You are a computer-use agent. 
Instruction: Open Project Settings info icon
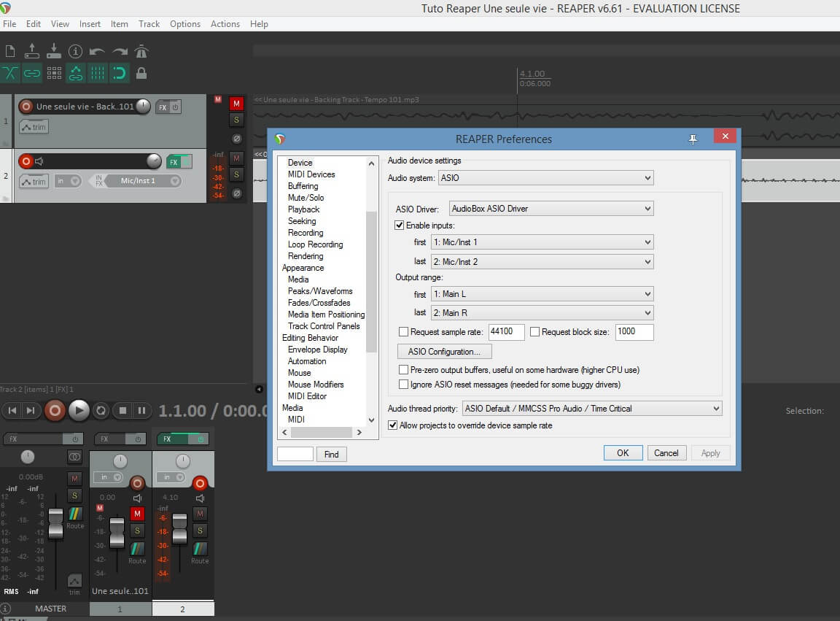coord(76,52)
